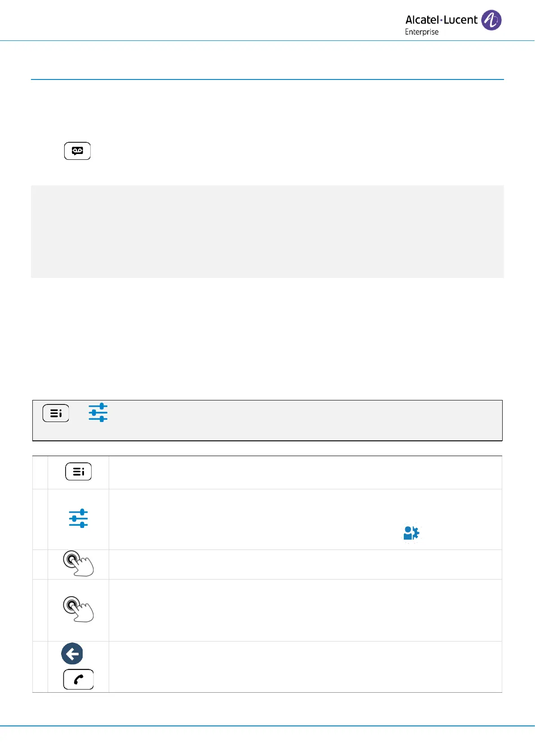Tap the lower finger-press icon in the table

(x=78, y=609)
